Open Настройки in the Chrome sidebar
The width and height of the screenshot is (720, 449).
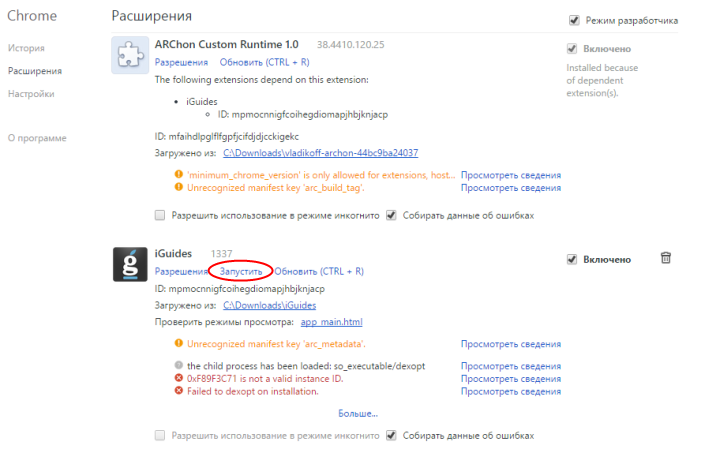(31, 94)
